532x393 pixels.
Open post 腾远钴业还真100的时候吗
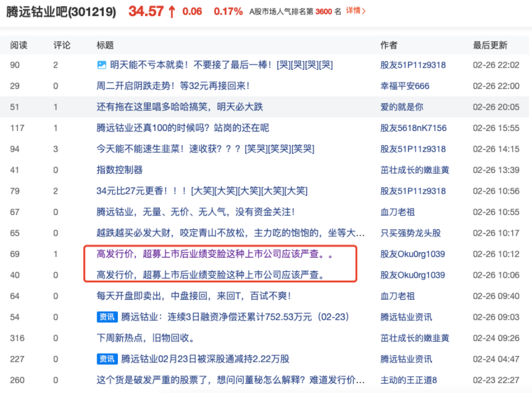click(x=183, y=128)
